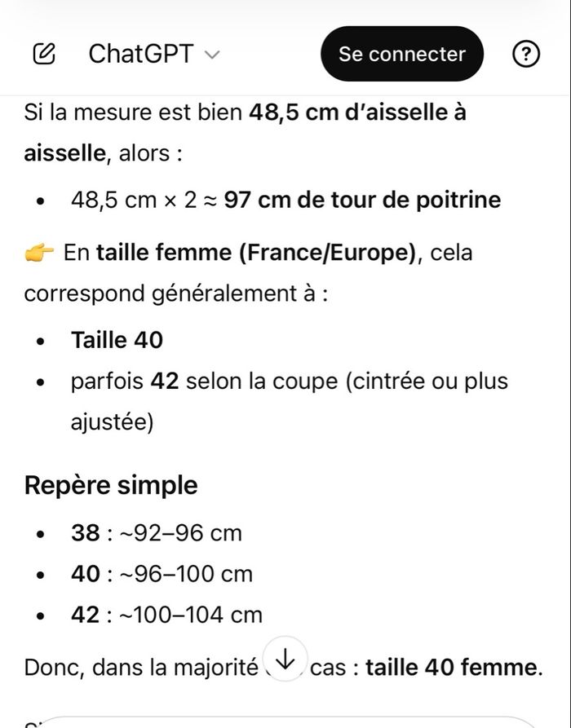Click the 48,5 cm × 2 calculation
571x728 pixels.
pyautogui.click(x=134, y=200)
